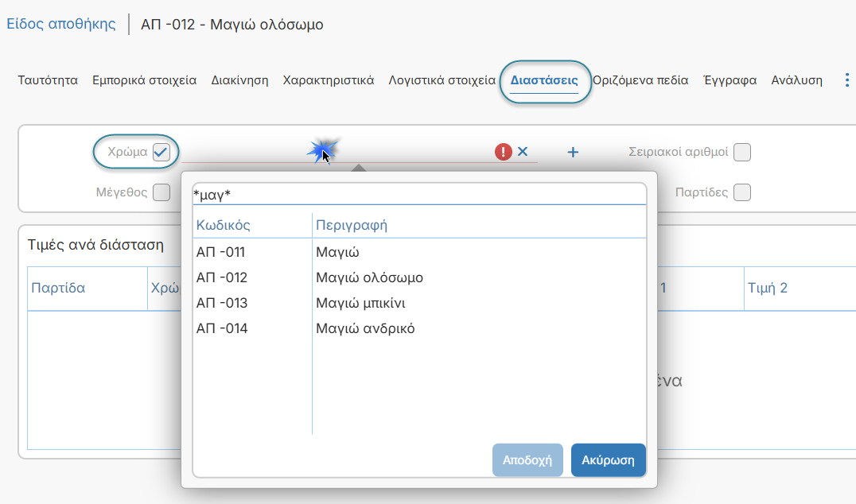
Task: Click the *μαγ* search input field
Action: click(x=419, y=194)
